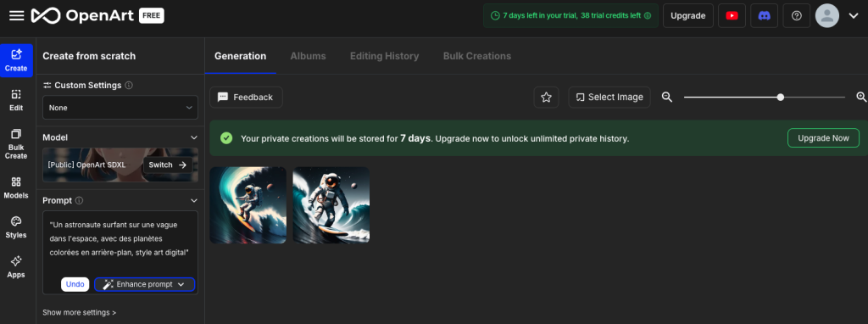Switch to the Bulk Creations tab
868x324 pixels.
[476, 56]
